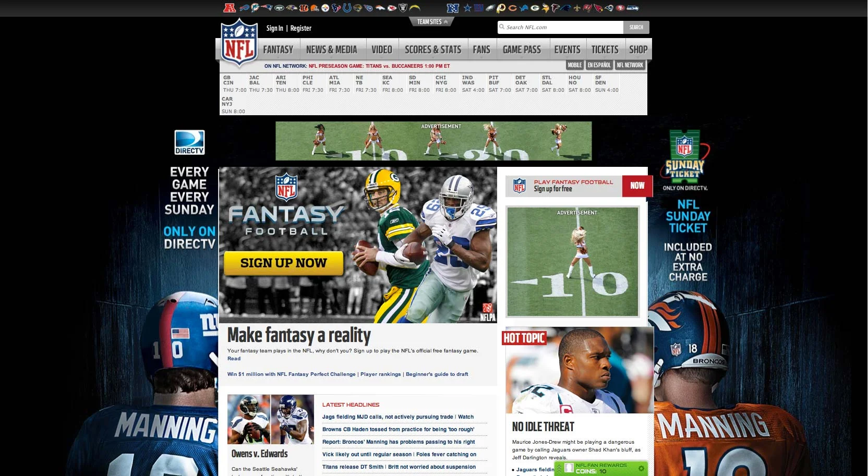The image size is (868, 476).
Task: Open the Cincinnati Bengals team logo
Action: point(304,8)
